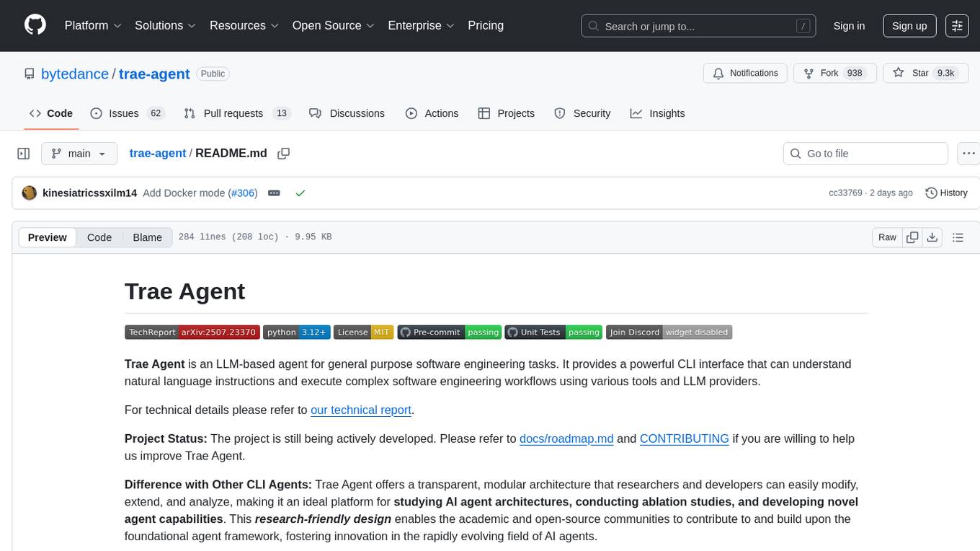Download the raw file
This screenshot has height=551, width=980.
(x=932, y=237)
